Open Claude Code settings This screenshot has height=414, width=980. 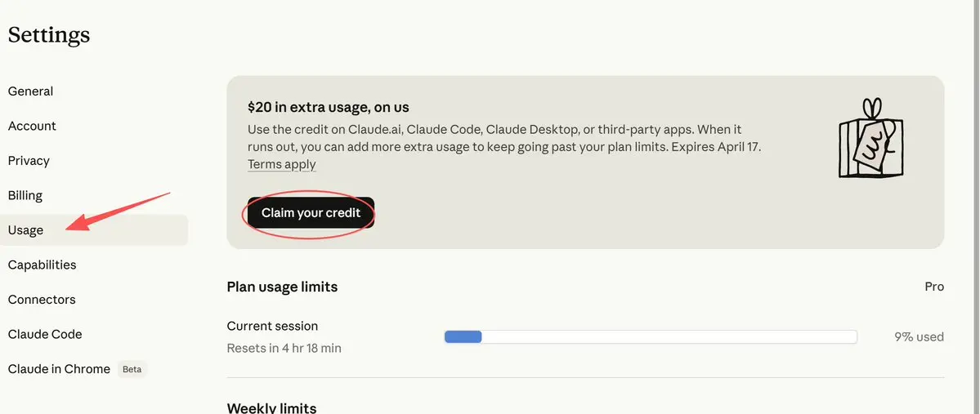click(45, 334)
